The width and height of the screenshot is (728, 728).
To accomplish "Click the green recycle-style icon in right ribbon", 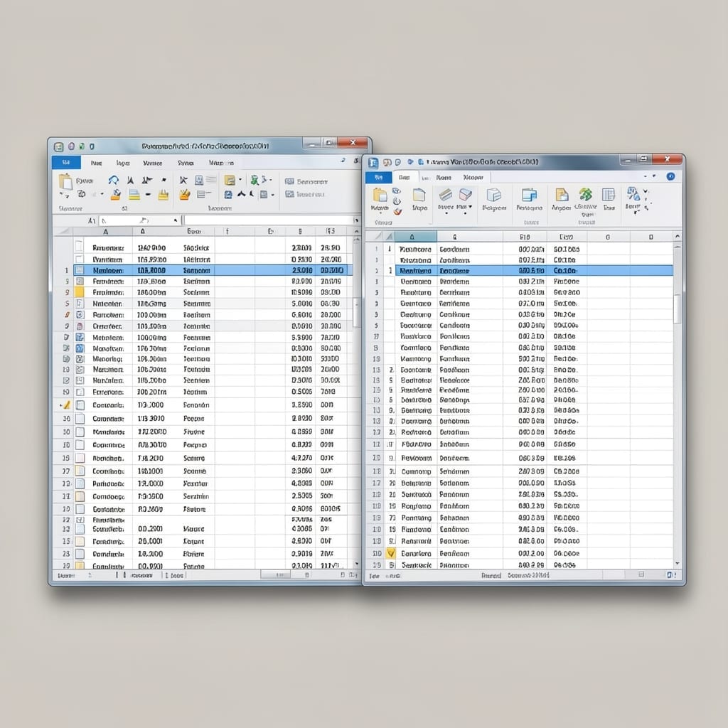I will (586, 195).
